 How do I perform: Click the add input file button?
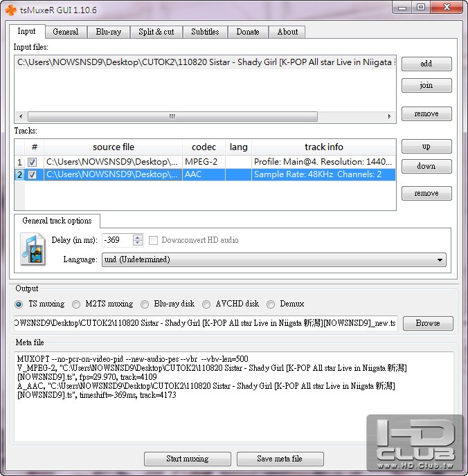(426, 64)
